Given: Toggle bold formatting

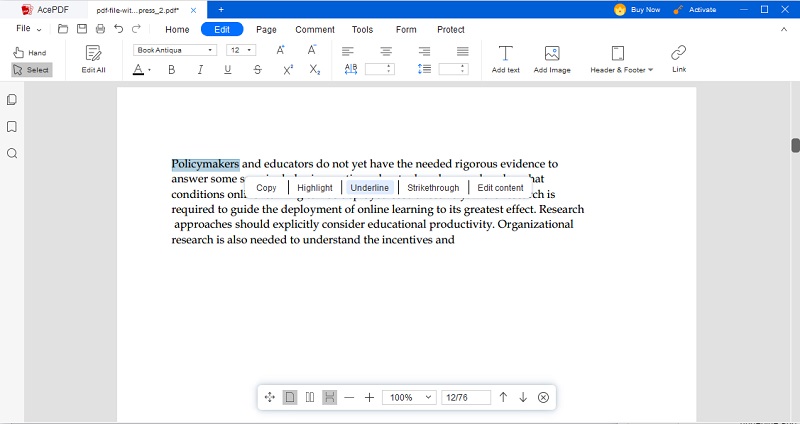Looking at the screenshot, I should tap(172, 70).
